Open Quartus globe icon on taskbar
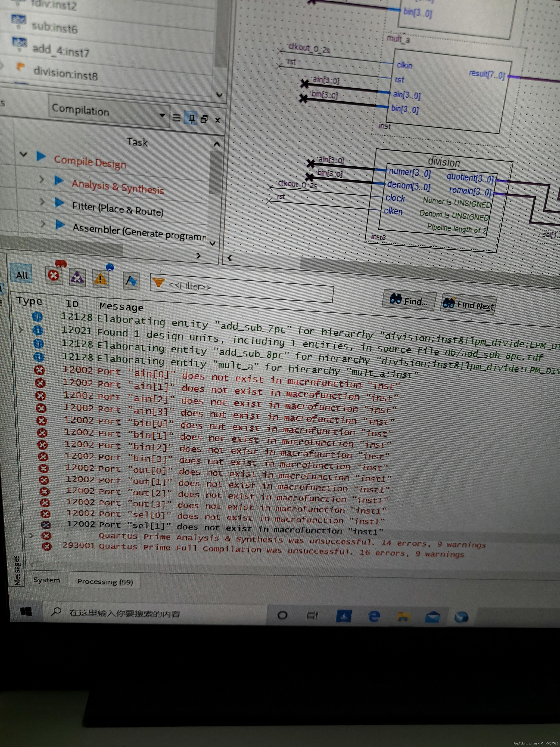Screen dimensions: 560x747 (x=461, y=617)
